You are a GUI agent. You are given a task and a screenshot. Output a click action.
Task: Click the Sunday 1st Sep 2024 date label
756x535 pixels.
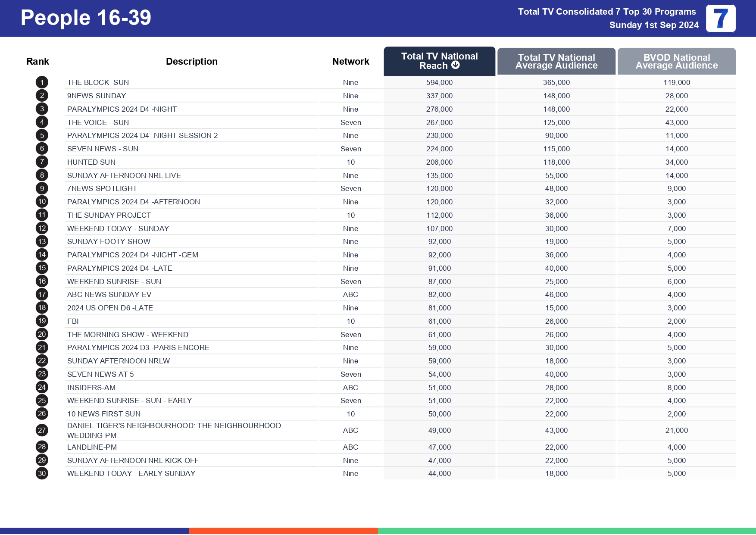pos(654,25)
